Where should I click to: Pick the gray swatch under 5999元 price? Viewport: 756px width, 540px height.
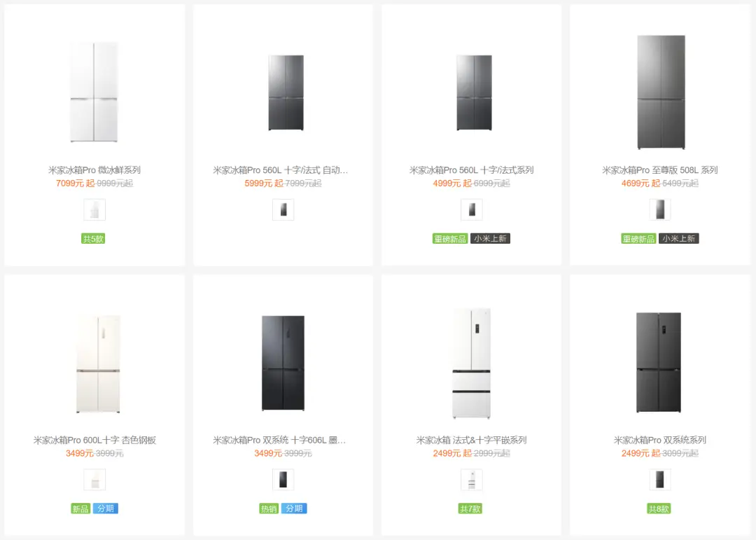(283, 210)
